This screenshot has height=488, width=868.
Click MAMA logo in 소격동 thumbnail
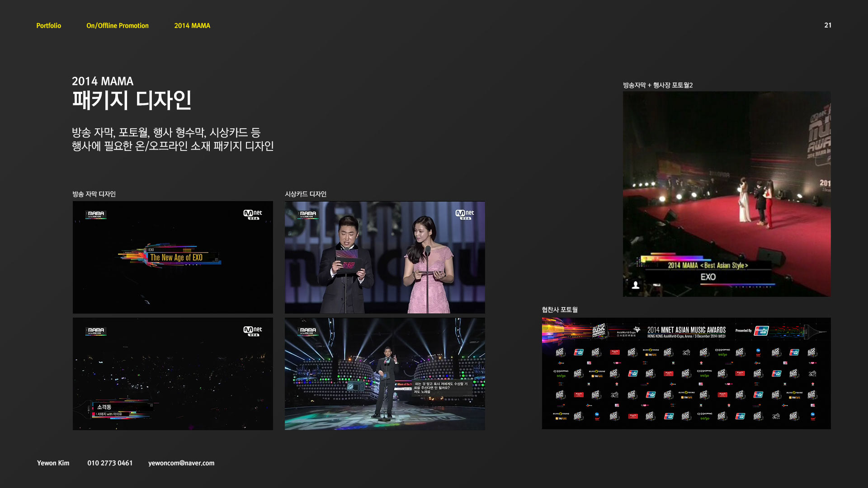tap(96, 331)
